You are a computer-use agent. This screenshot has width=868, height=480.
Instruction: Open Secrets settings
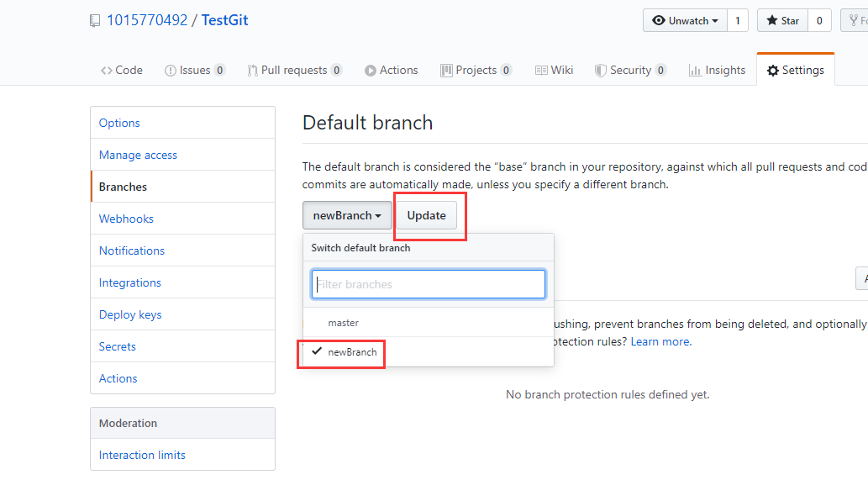tap(182, 346)
